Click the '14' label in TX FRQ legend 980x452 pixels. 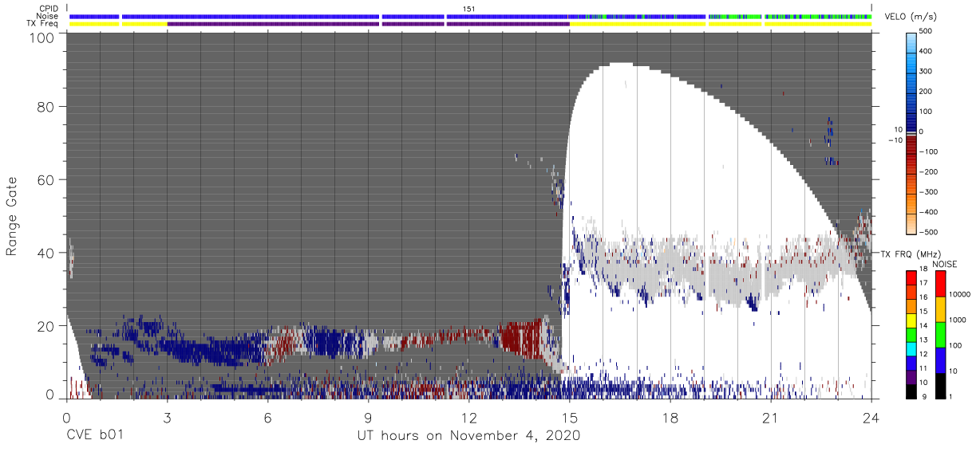[924, 328]
